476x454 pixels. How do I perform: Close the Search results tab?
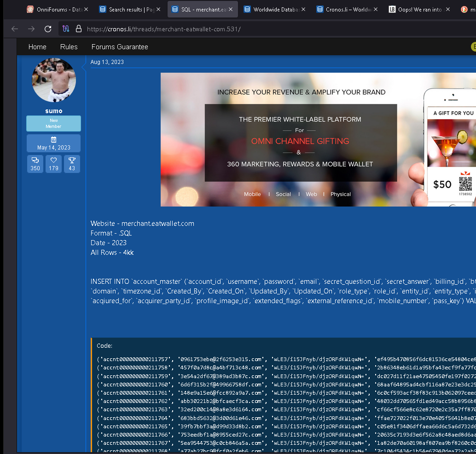(x=158, y=9)
